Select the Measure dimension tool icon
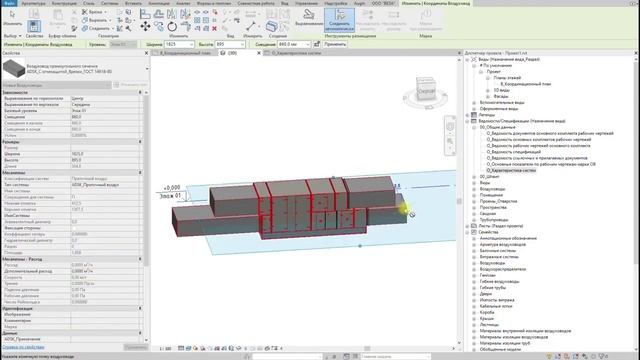Image resolution: width=640 pixels, height=360 pixels. (x=251, y=27)
